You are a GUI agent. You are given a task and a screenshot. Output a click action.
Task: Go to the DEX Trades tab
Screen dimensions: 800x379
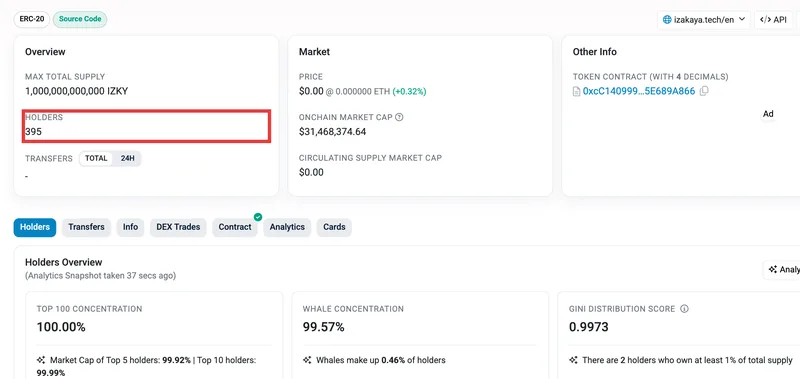178,227
